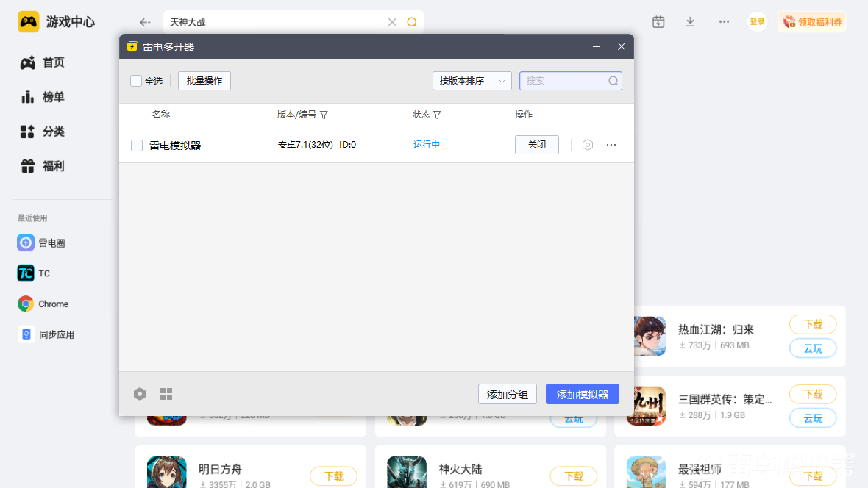Open the three-dot more options in emulator row
This screenshot has height=488, width=868.
(611, 145)
